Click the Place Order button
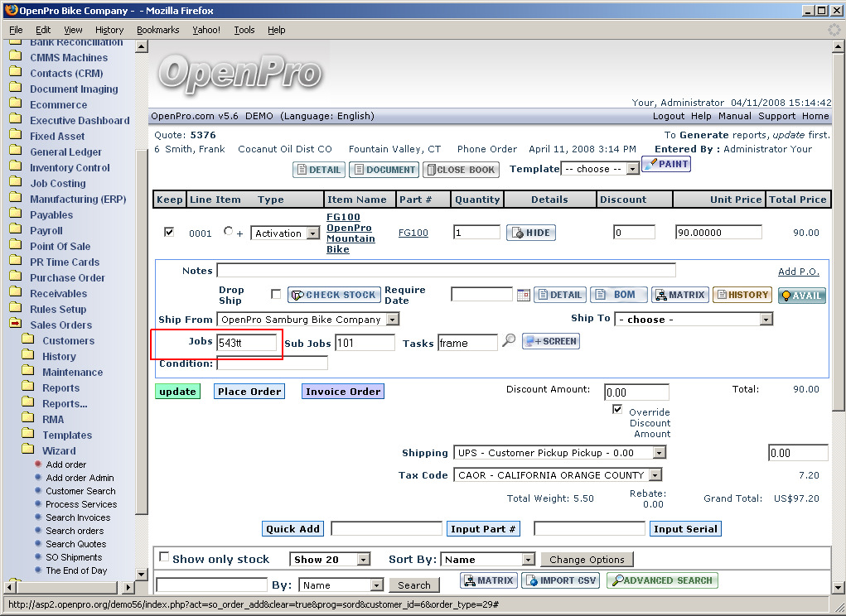 tap(249, 392)
